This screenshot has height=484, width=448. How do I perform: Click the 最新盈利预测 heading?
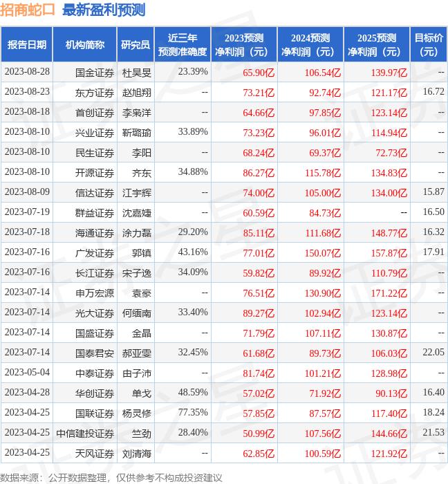pos(104,10)
